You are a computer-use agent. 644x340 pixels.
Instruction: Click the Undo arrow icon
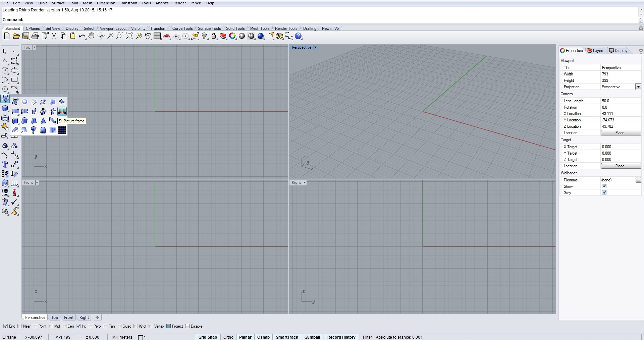82,36
